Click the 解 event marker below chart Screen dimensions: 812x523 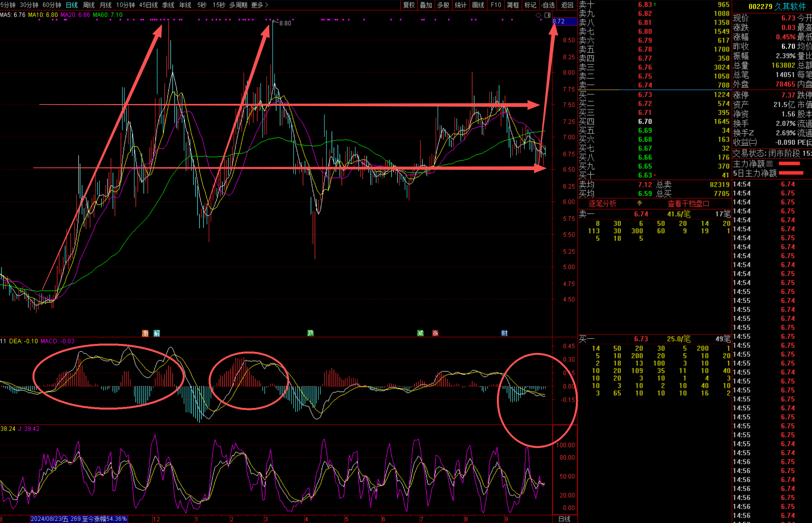tap(157, 333)
